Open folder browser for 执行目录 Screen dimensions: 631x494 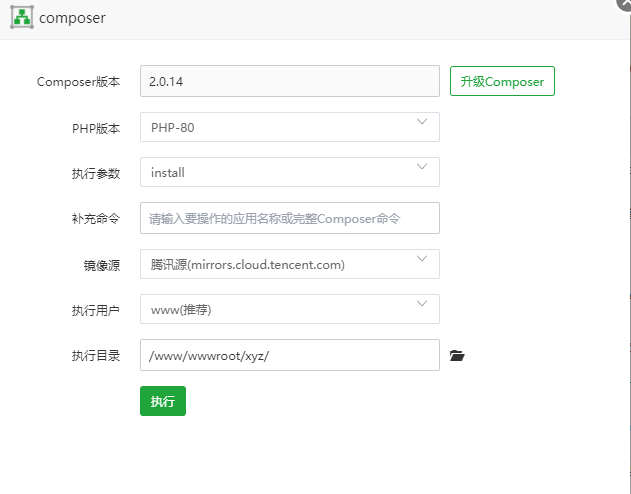(457, 356)
